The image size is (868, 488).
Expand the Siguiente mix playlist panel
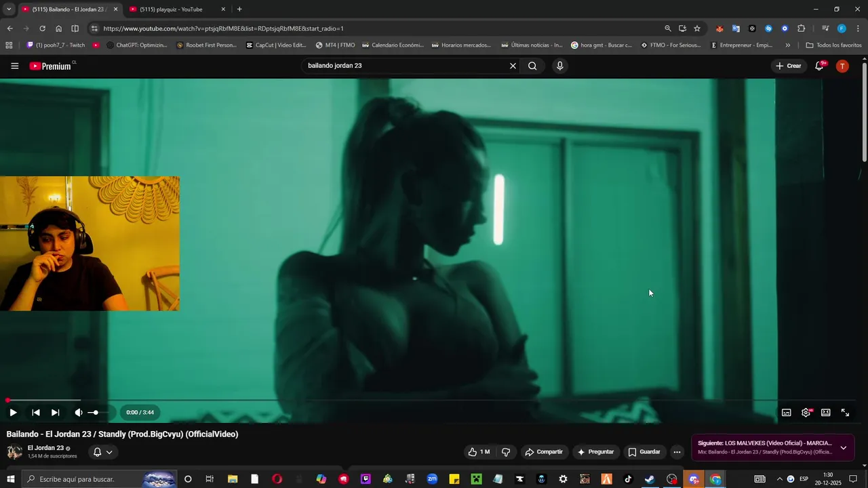click(x=843, y=447)
